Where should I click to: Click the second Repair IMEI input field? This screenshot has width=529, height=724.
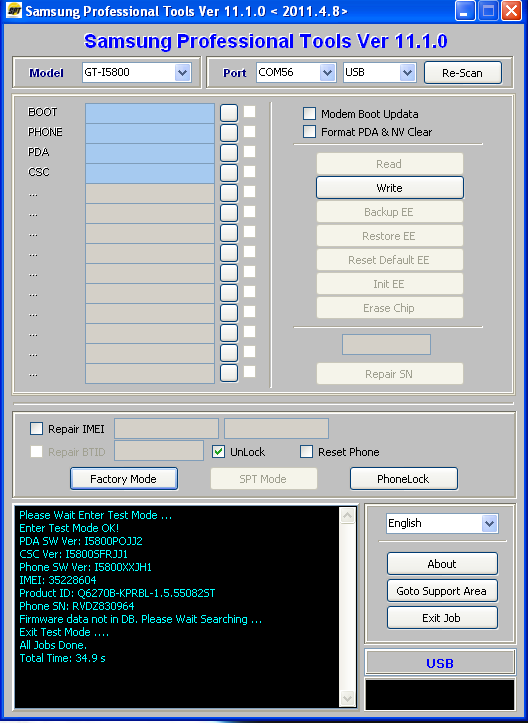(277, 428)
